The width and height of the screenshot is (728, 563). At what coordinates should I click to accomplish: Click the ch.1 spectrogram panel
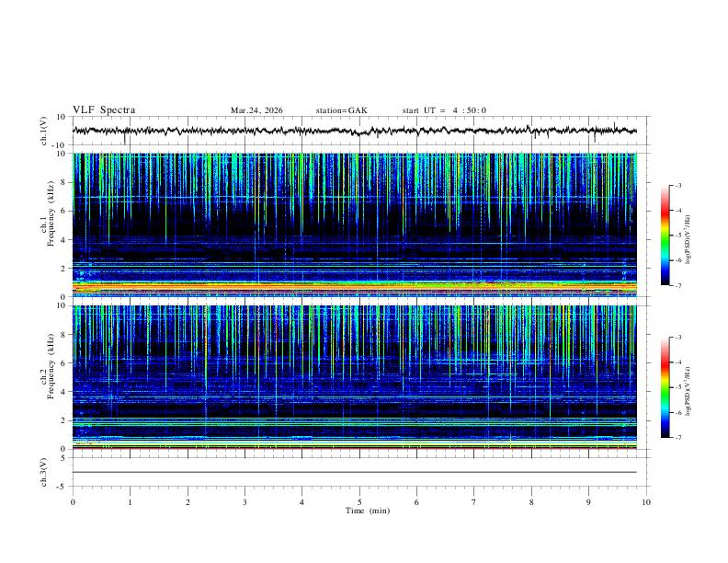pyautogui.click(x=355, y=224)
